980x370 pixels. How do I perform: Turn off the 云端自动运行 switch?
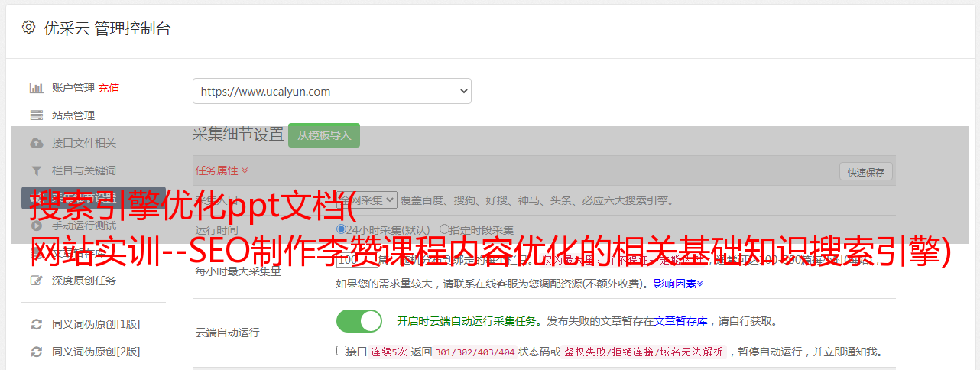coord(359,321)
